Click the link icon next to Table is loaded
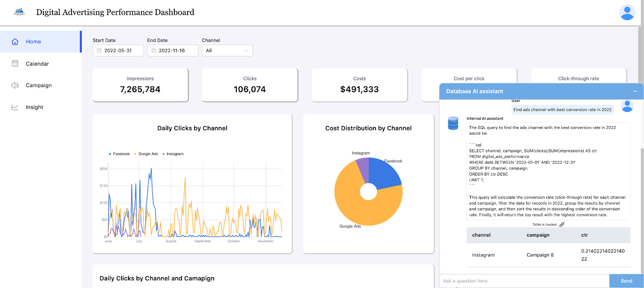644x288 pixels. (562, 224)
